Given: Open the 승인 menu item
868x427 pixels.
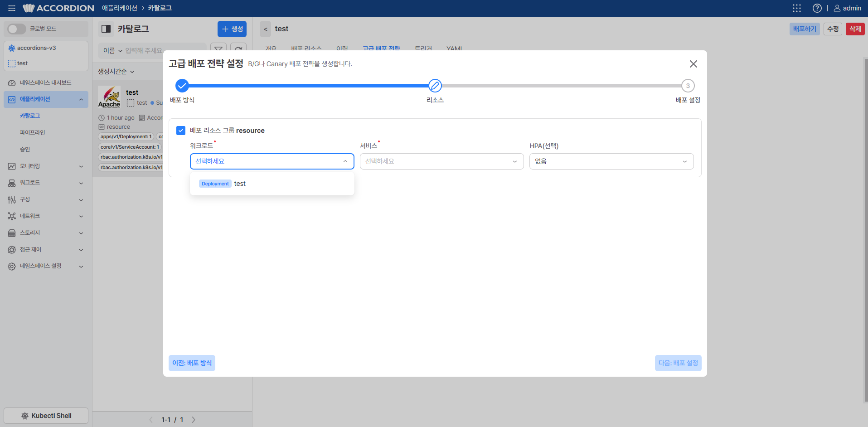Looking at the screenshot, I should click(x=25, y=150).
